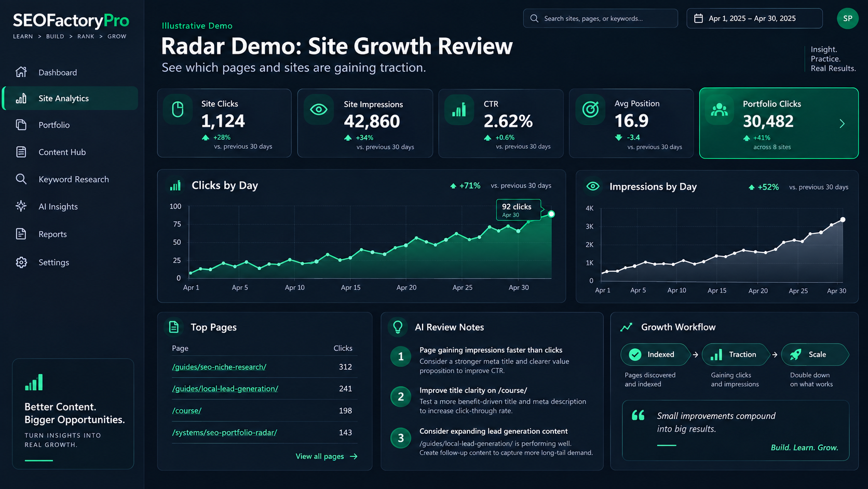
Task: Open /guides/seo-niche-research/ page link
Action: click(x=219, y=367)
